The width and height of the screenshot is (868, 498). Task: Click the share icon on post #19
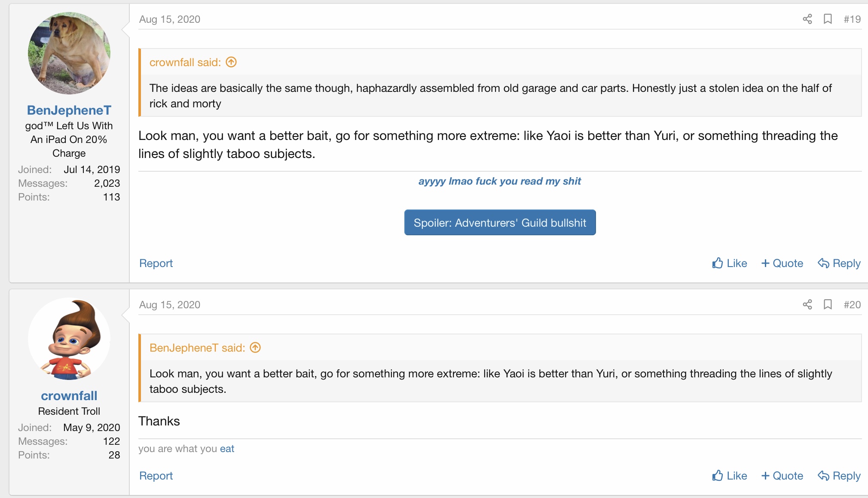point(807,19)
